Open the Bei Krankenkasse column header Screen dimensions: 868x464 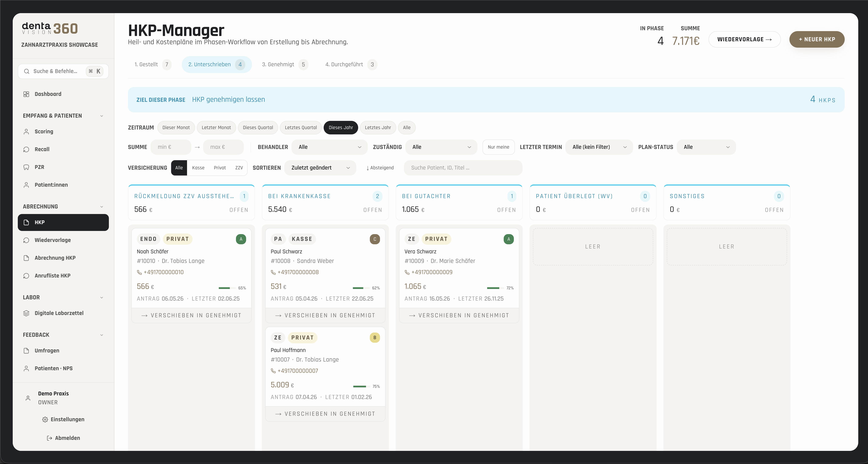click(x=325, y=202)
